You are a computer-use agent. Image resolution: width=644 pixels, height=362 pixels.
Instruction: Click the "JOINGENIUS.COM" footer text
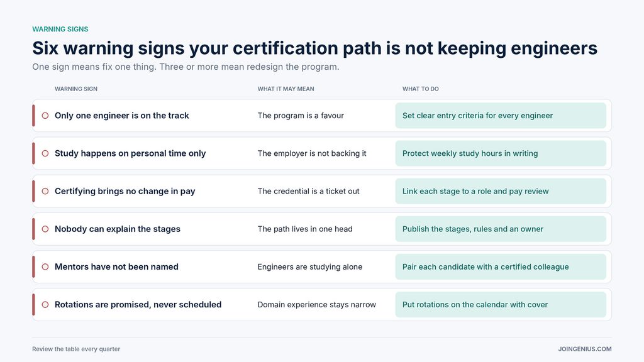tap(585, 349)
